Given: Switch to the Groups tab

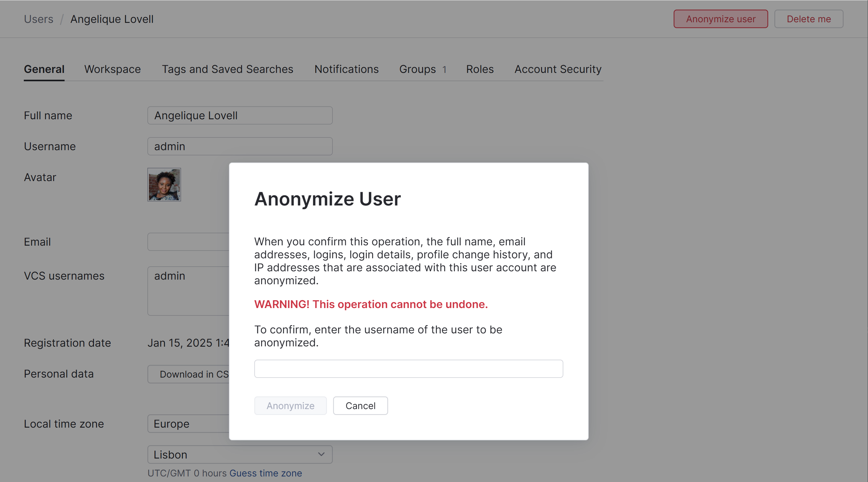Looking at the screenshot, I should [417, 69].
